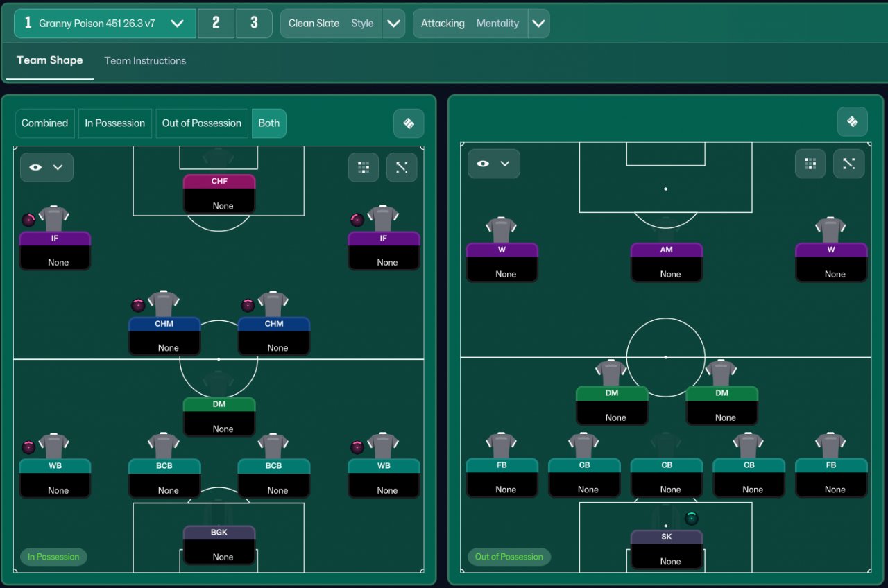Click the expand arrows icon on Out of Possession pitch

coord(848,164)
